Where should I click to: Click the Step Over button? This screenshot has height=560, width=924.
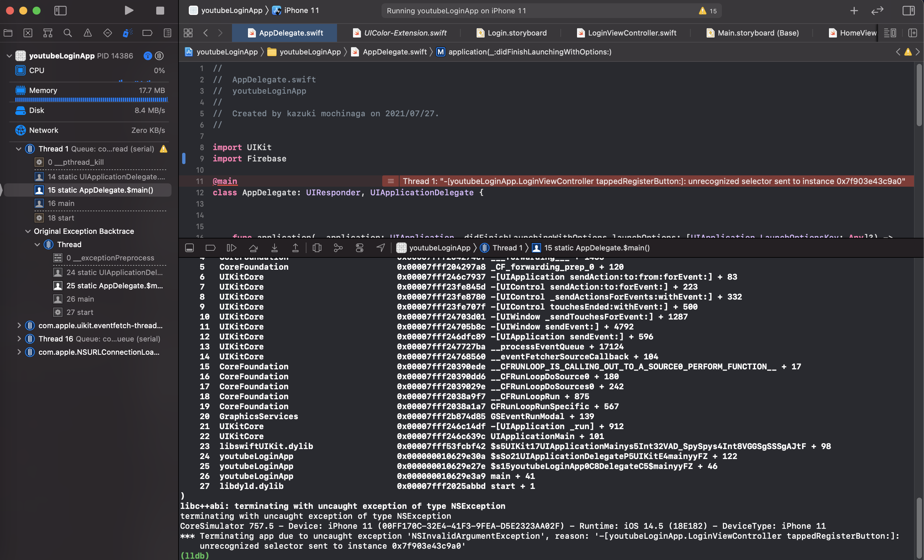pyautogui.click(x=253, y=248)
